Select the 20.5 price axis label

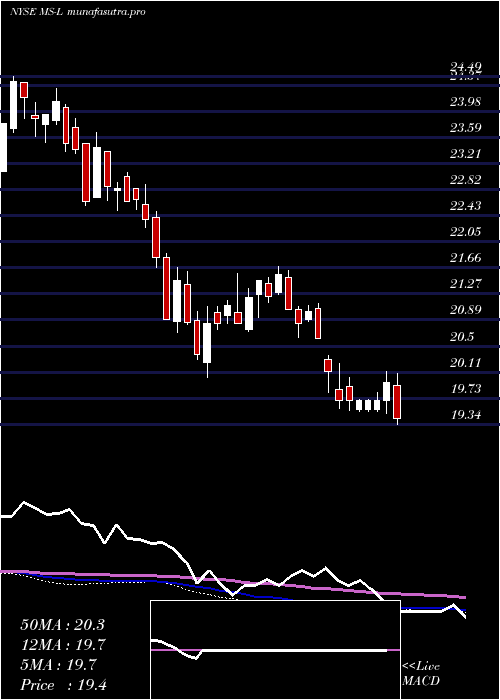[462, 337]
